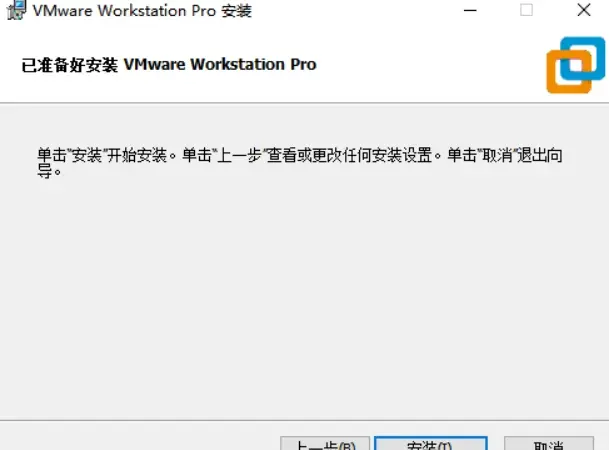The width and height of the screenshot is (609, 450).
Task: Click the blue square of the VMware logo
Action: click(x=583, y=58)
